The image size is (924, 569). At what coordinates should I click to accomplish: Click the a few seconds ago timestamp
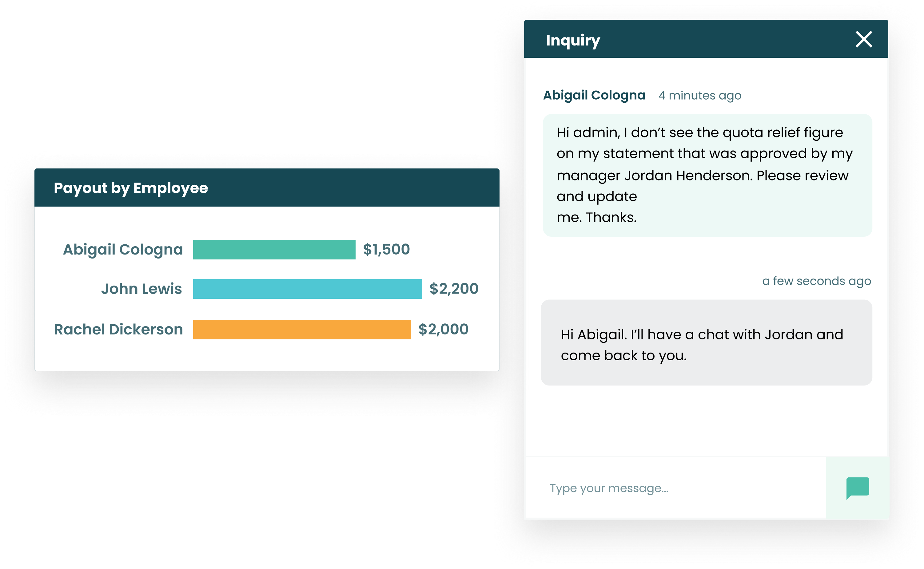click(817, 281)
